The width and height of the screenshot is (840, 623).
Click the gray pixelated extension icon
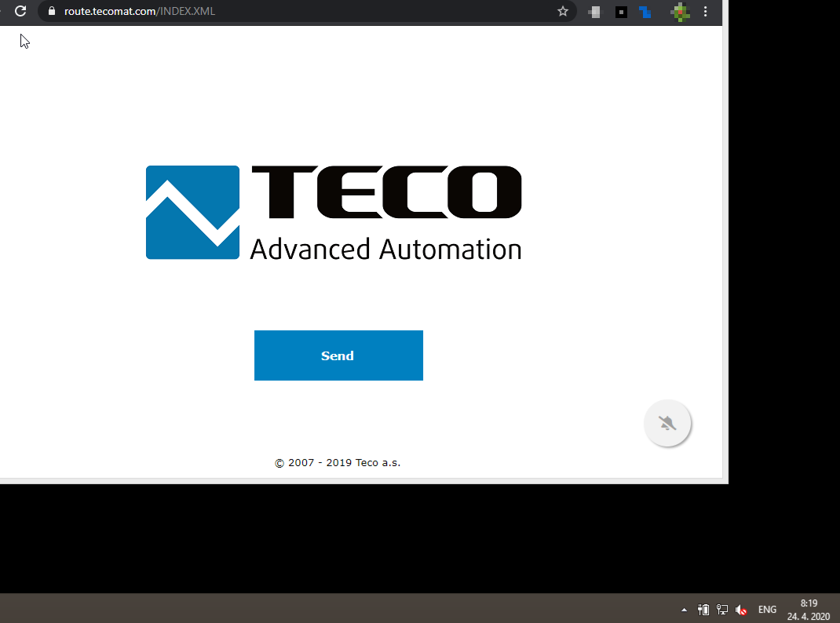(x=594, y=12)
